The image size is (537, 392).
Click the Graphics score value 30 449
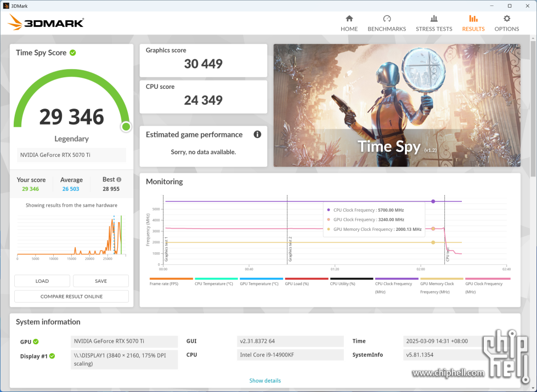pos(204,64)
